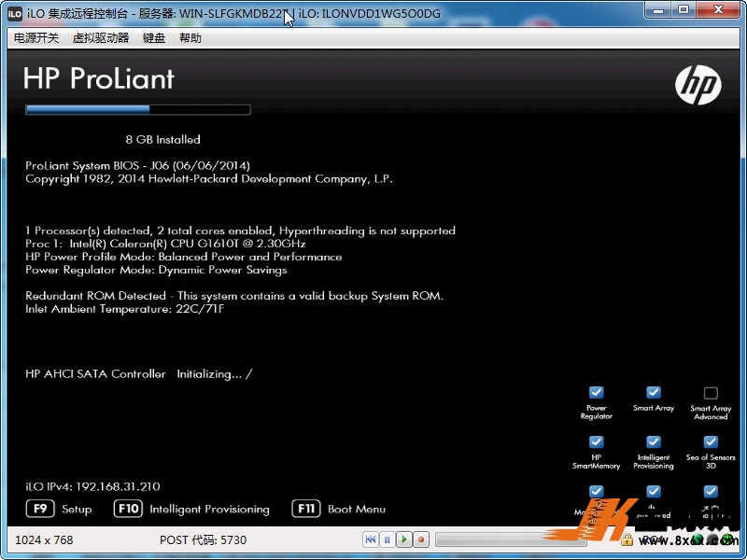
Task: Click the iLO icon in title bar
Action: pyautogui.click(x=15, y=13)
